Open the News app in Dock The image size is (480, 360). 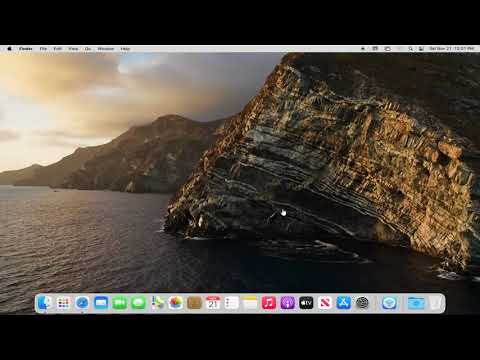[x=325, y=303]
